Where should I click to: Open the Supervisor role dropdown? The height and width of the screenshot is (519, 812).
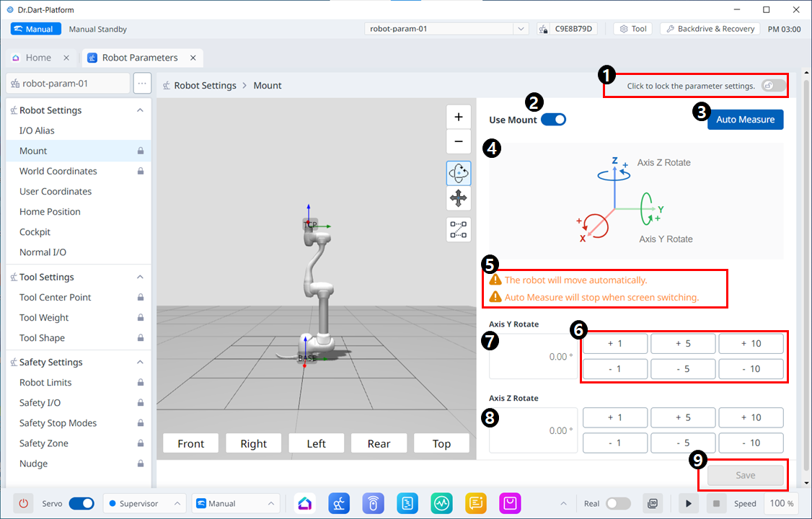[144, 503]
